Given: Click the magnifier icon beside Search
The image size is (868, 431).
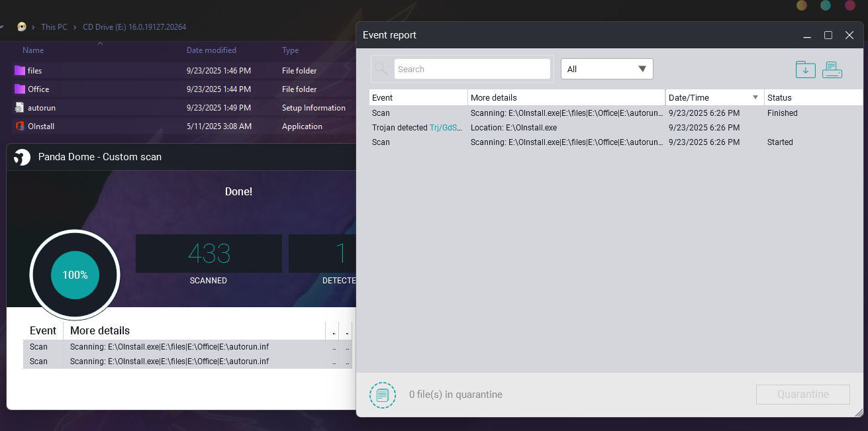Looking at the screenshot, I should tap(381, 69).
